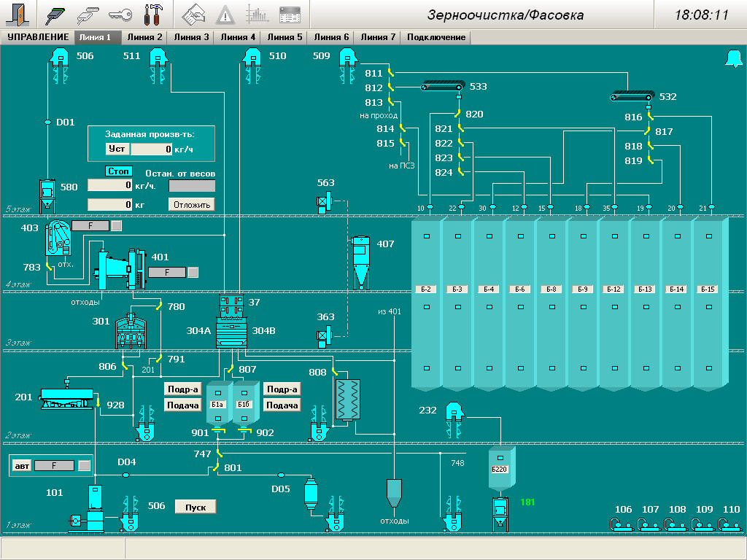The height and width of the screenshot is (560, 747).
Task: Select machine 401 equipment icon
Action: 118,266
